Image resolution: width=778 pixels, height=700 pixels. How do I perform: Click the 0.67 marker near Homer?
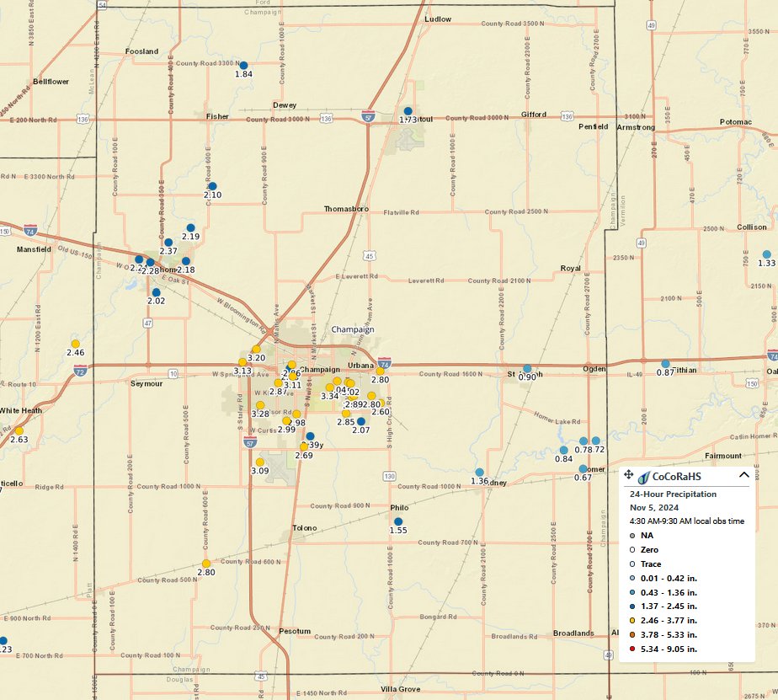pyautogui.click(x=583, y=469)
